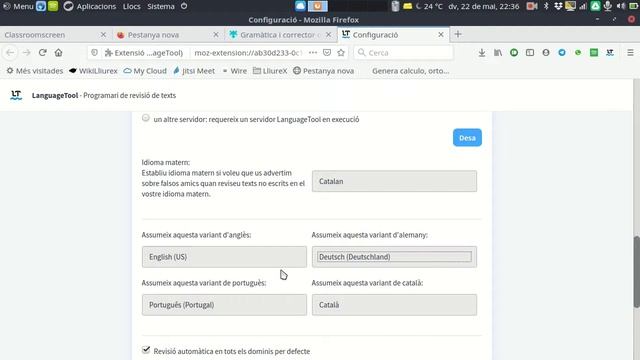640x360 pixels.
Task: Click the page vertical scrollbar thumb
Action: point(636,272)
